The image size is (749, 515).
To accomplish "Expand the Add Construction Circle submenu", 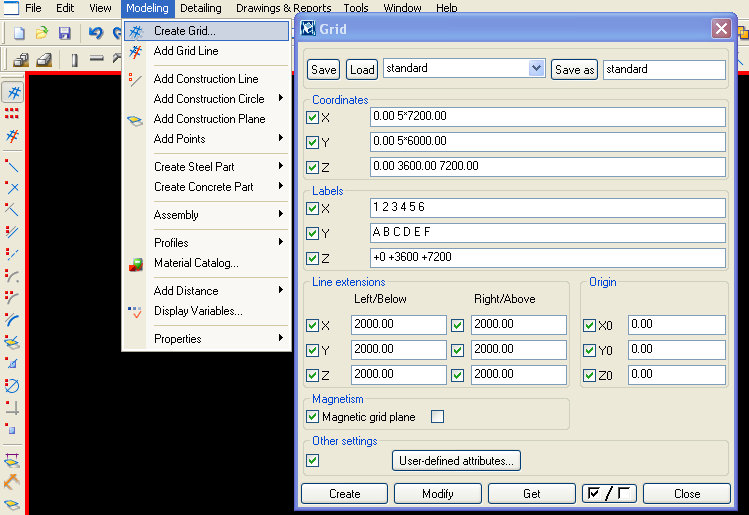I will point(207,98).
